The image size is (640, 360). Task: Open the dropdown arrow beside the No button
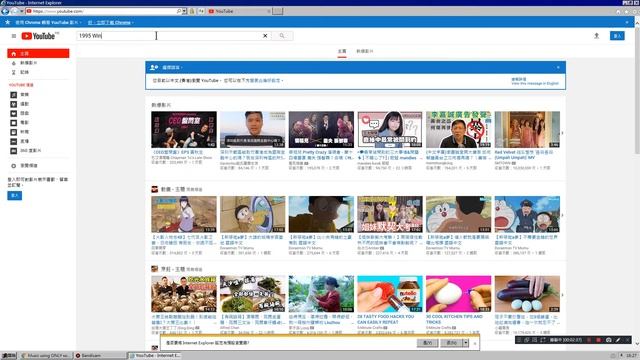(x=465, y=343)
